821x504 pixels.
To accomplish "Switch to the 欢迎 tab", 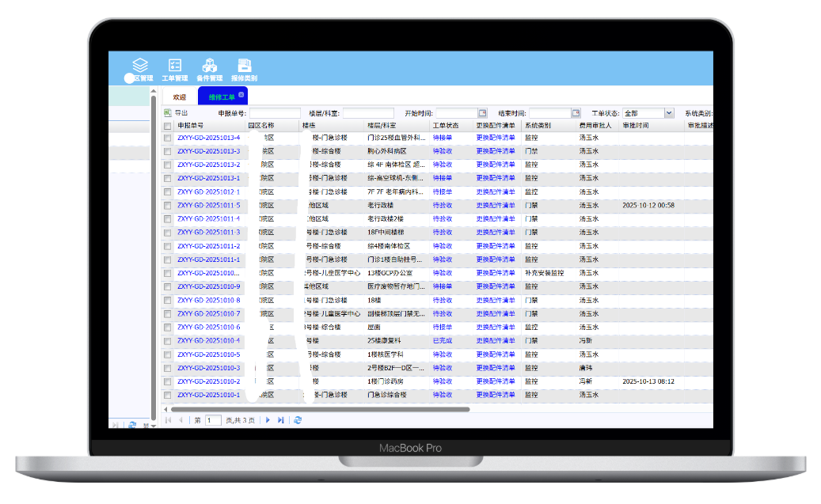I will pyautogui.click(x=180, y=97).
